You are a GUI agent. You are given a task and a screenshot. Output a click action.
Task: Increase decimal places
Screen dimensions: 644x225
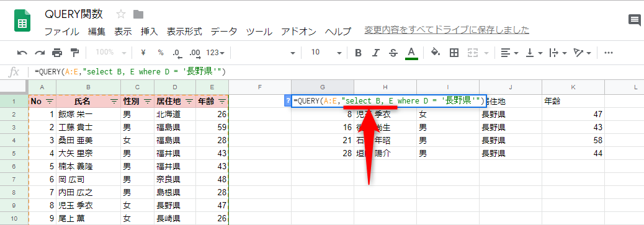tap(195, 53)
